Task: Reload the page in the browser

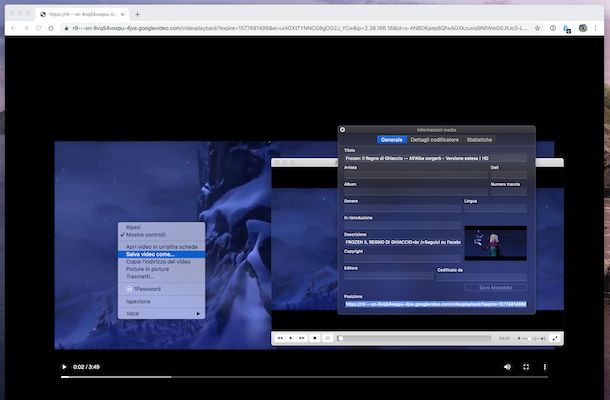Action: pyautogui.click(x=38, y=28)
